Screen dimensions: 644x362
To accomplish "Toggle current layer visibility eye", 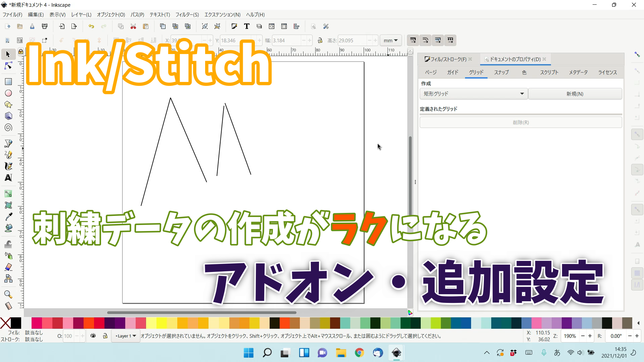I will tap(93, 336).
